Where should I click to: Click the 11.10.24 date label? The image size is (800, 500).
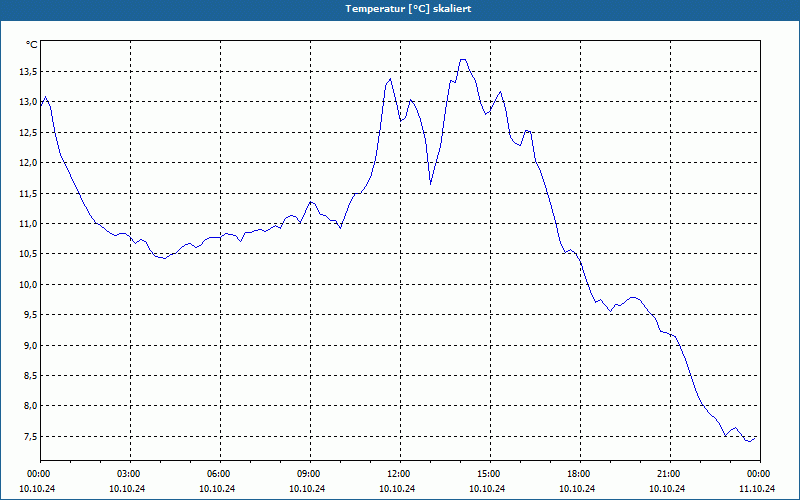(758, 488)
